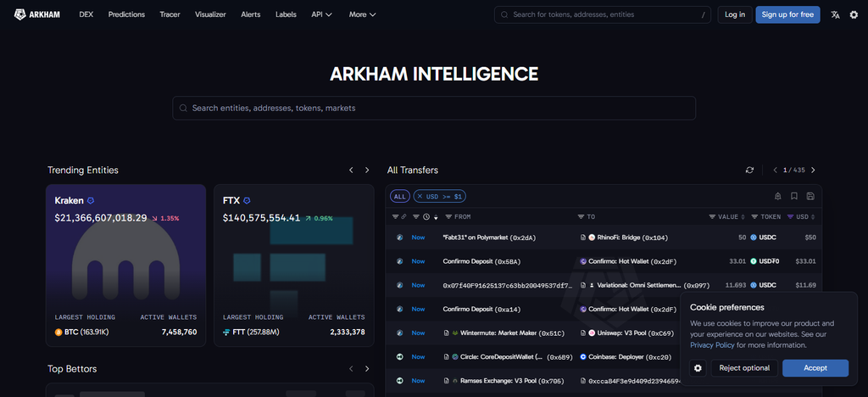The height and width of the screenshot is (397, 868).
Task: Focus the top bar token search field
Action: [603, 14]
